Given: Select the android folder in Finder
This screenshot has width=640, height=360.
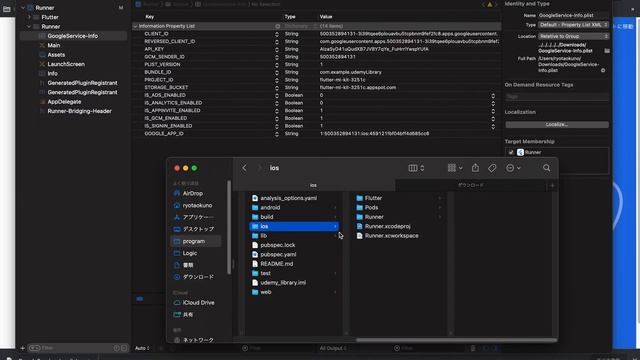Looking at the screenshot, I should coord(270,207).
